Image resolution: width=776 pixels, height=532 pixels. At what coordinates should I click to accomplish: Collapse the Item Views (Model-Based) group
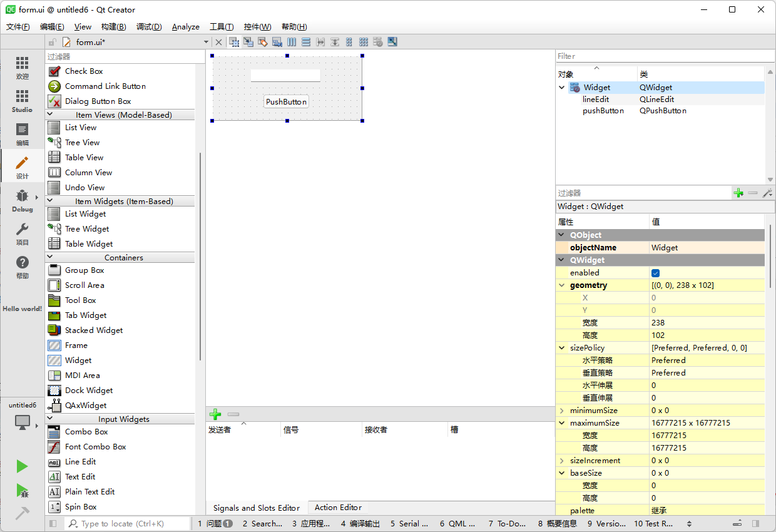(x=50, y=115)
